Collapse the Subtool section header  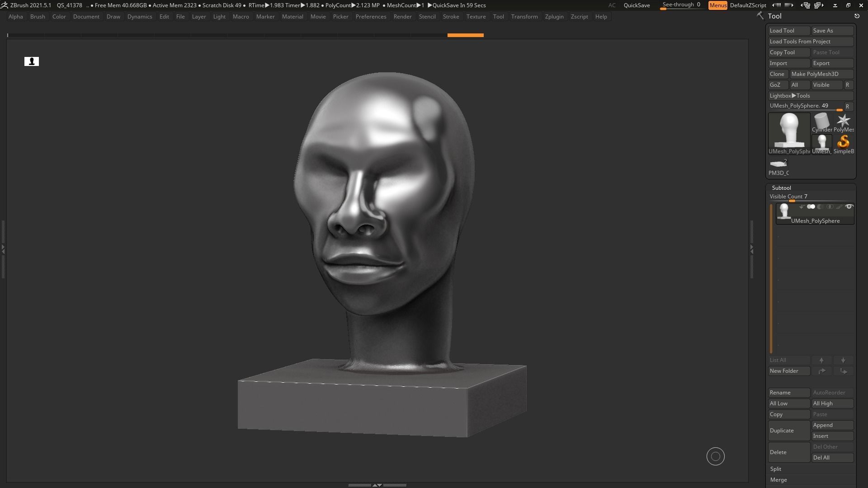pyautogui.click(x=782, y=188)
